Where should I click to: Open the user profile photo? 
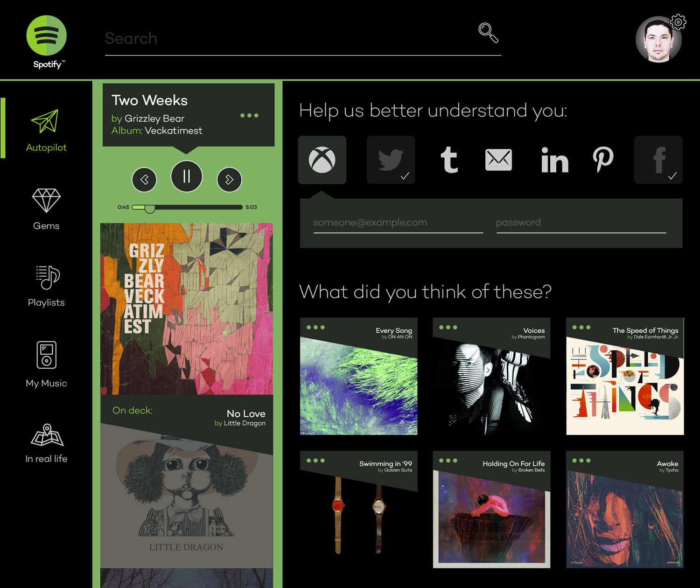tap(658, 40)
